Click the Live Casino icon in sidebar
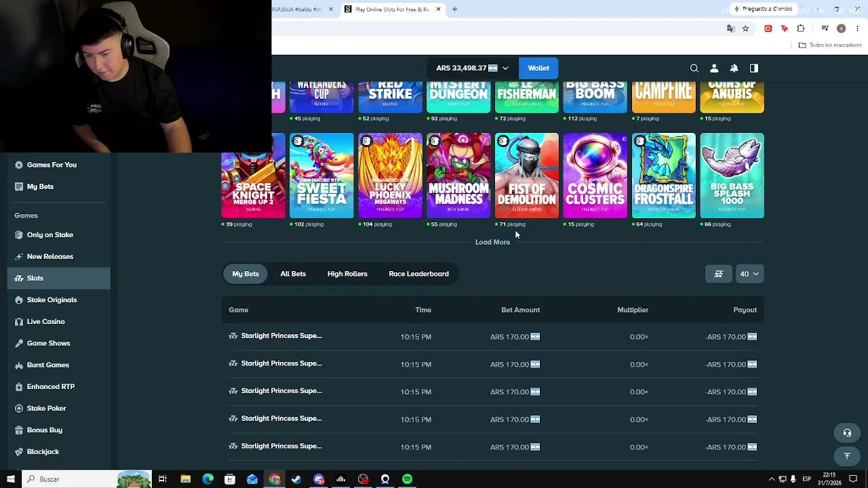 tap(19, 321)
